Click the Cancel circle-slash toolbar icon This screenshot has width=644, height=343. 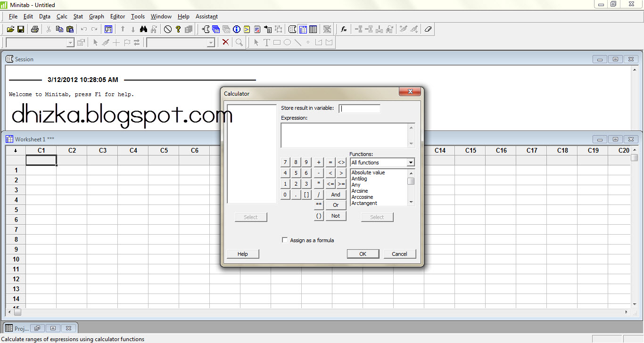[x=168, y=29]
